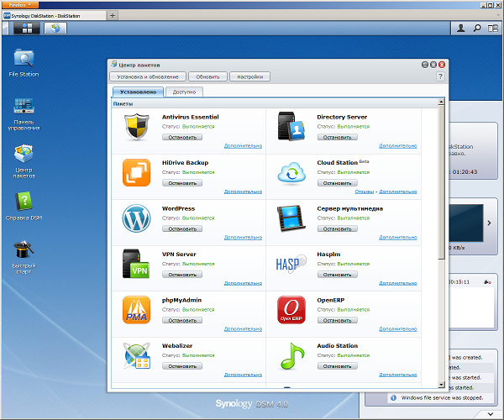The height and width of the screenshot is (420, 504).
Task: Click the HASP logo icon
Action: click(291, 264)
